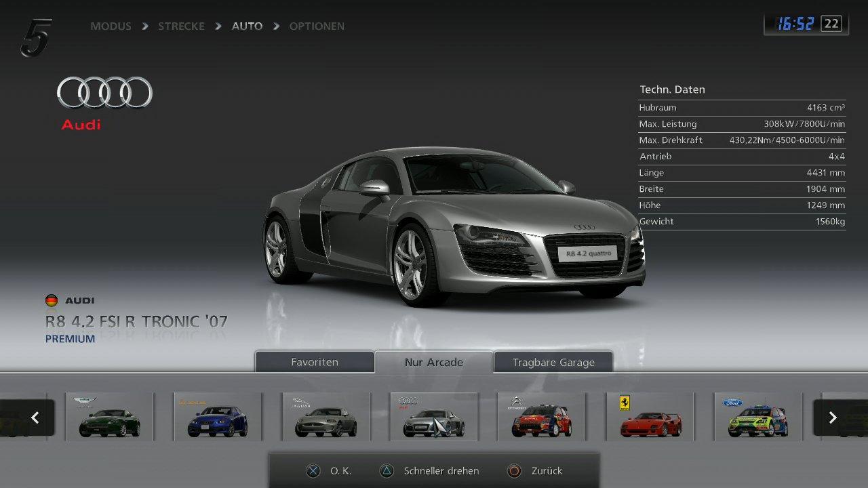Click the R8 4.2 FSI R TRONIC '07 title
This screenshot has height=488, width=868.
[136, 321]
